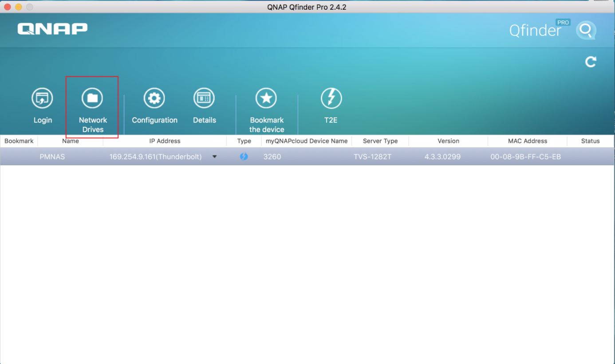Click the myQNAPcloud name 3260

coord(272,157)
